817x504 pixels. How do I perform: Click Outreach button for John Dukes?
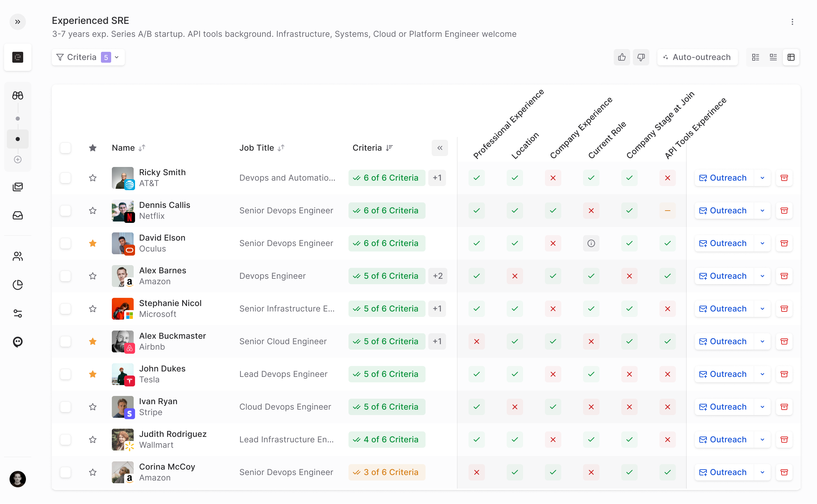723,374
